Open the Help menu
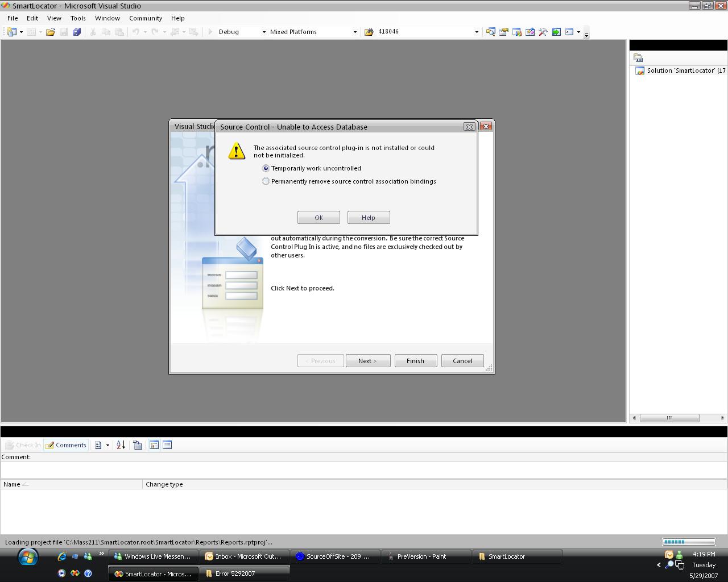 [178, 18]
